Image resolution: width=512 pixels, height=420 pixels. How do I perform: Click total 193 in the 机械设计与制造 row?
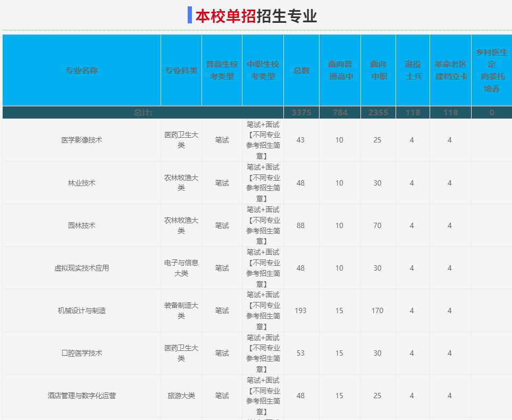300,310
